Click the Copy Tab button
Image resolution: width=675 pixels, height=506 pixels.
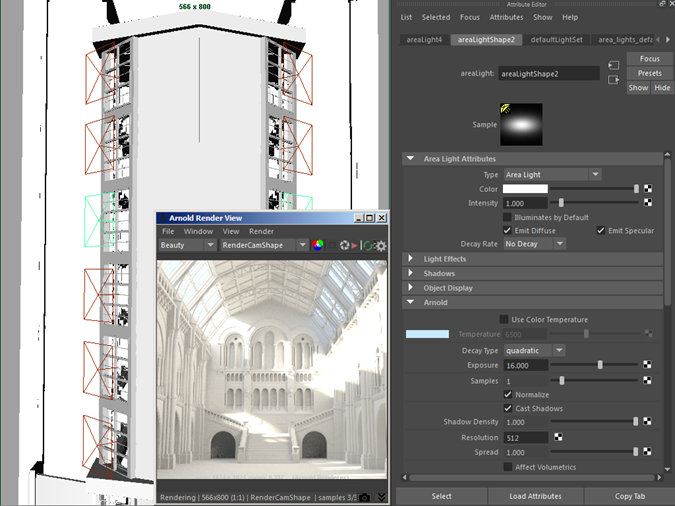630,496
